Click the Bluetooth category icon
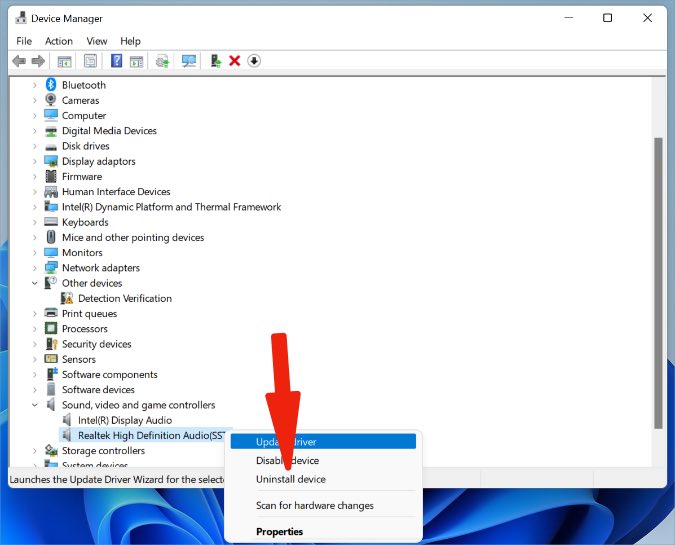Screen dimensions: 675x545 click(x=51, y=85)
